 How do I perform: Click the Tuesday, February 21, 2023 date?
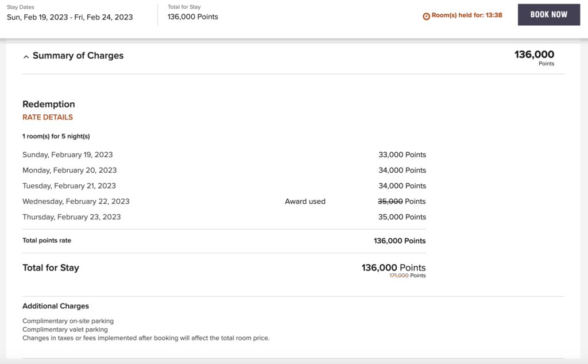coord(69,186)
